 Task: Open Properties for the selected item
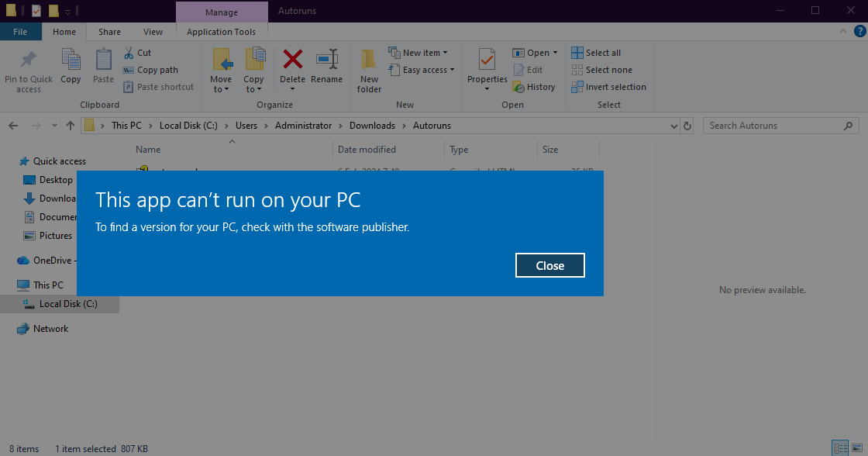(487, 68)
